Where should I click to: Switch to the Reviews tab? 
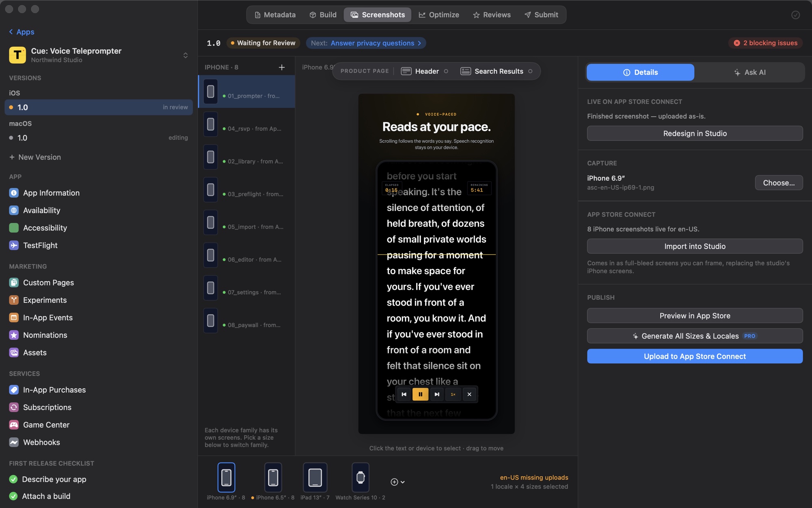(x=492, y=15)
